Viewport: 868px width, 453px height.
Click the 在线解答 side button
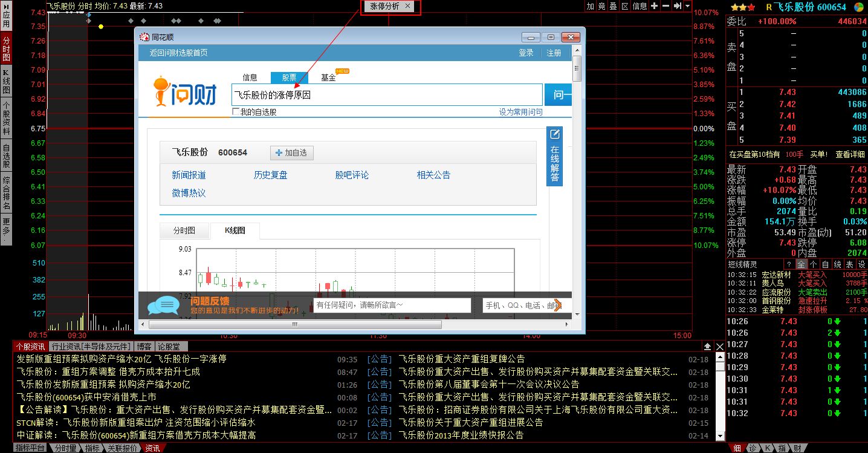[x=555, y=156]
